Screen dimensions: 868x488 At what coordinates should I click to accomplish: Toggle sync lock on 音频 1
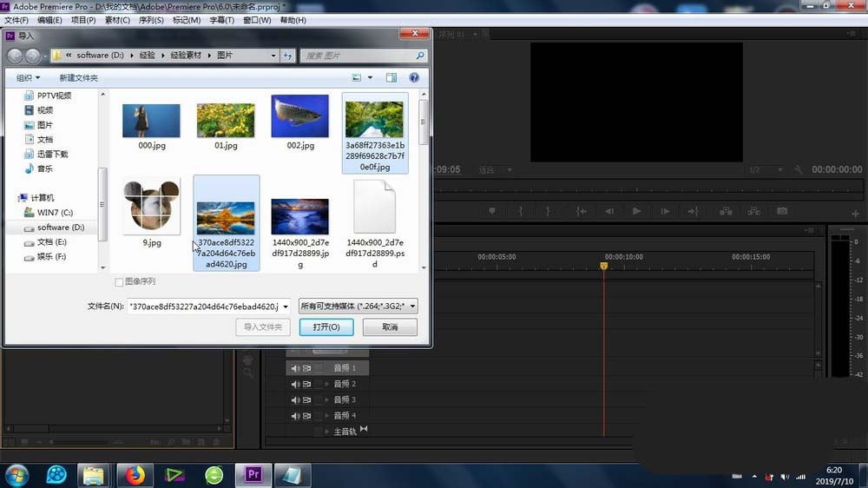click(x=306, y=368)
